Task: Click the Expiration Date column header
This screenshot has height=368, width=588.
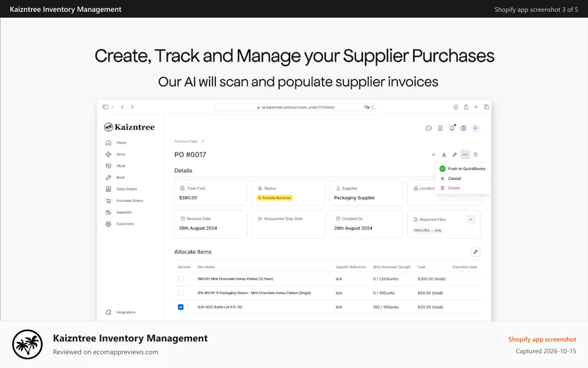Action: 465,267
